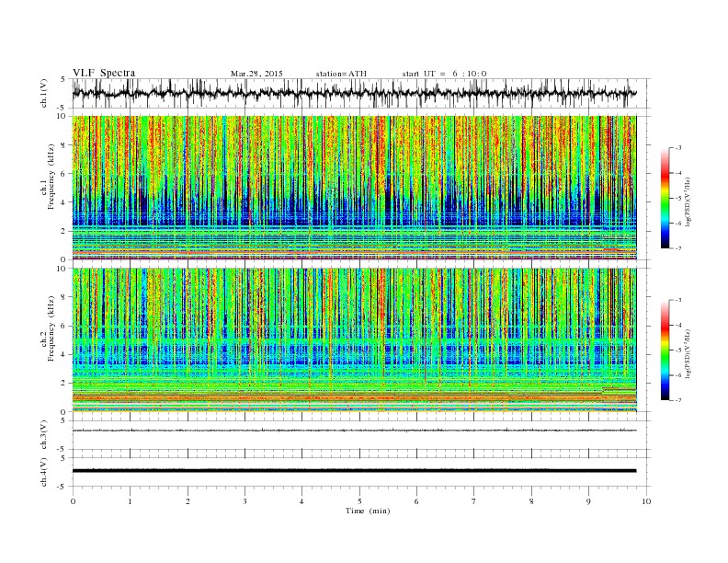Click the thick ch.4 voltage waveform band
This screenshot has height=563, width=728.
tap(354, 471)
